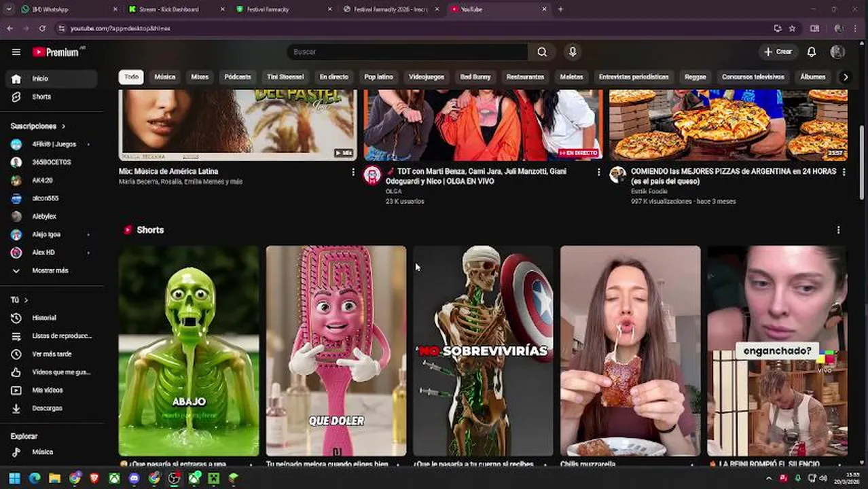Open options for TDT OLGA EN VIVO video

(598, 173)
